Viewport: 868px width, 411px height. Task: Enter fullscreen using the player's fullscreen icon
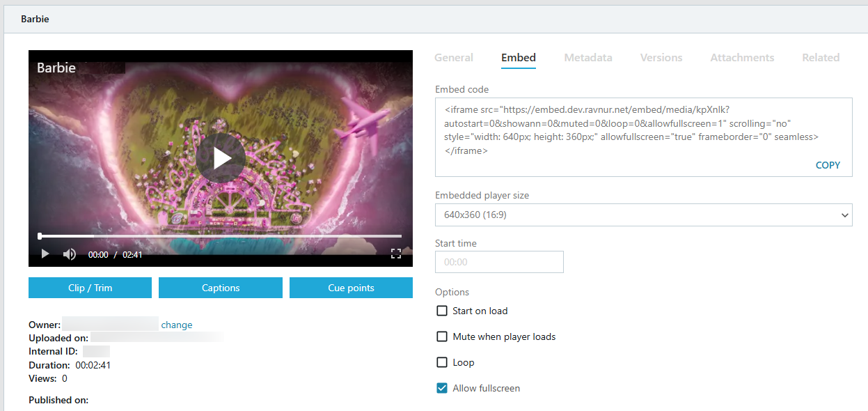click(396, 254)
